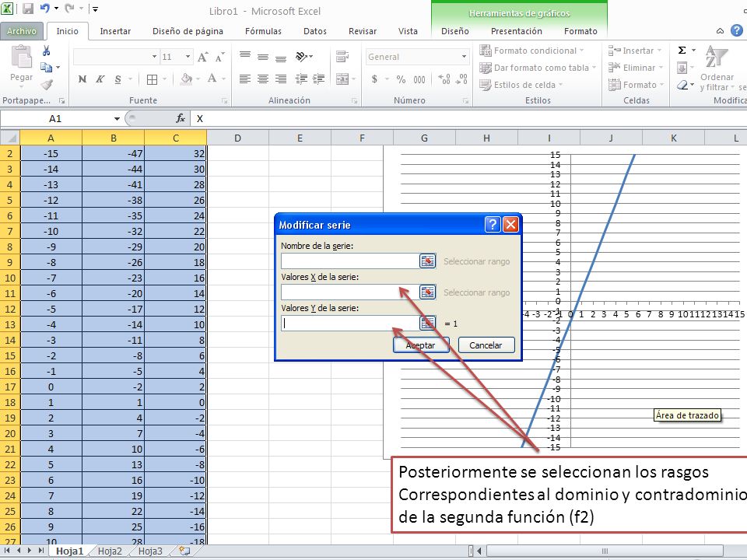The image size is (747, 560).
Task: Click Aceptar in Modificar serie dialog
Action: [421, 345]
